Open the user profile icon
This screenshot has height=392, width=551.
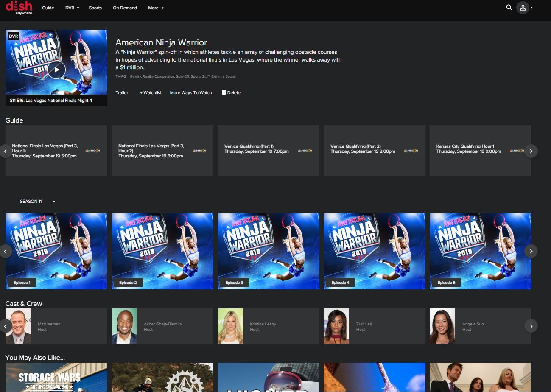[523, 8]
